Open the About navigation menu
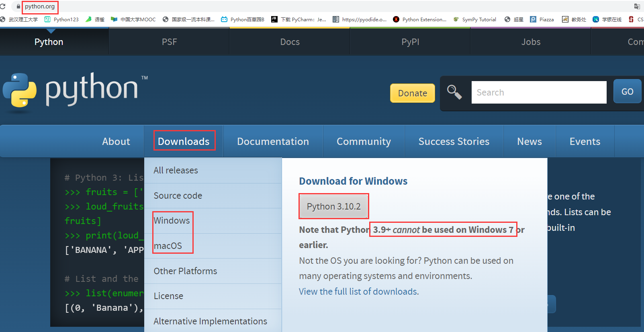The image size is (644, 332). (116, 141)
